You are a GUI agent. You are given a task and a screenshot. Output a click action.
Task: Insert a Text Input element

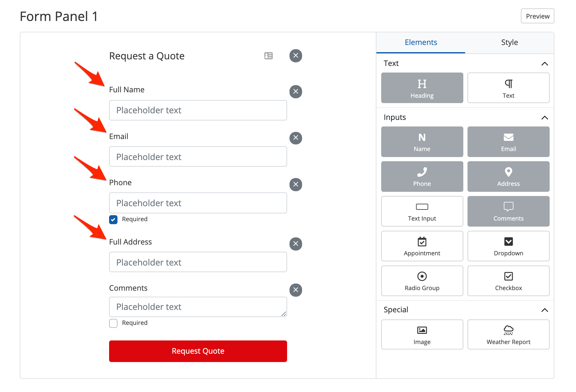click(x=422, y=211)
